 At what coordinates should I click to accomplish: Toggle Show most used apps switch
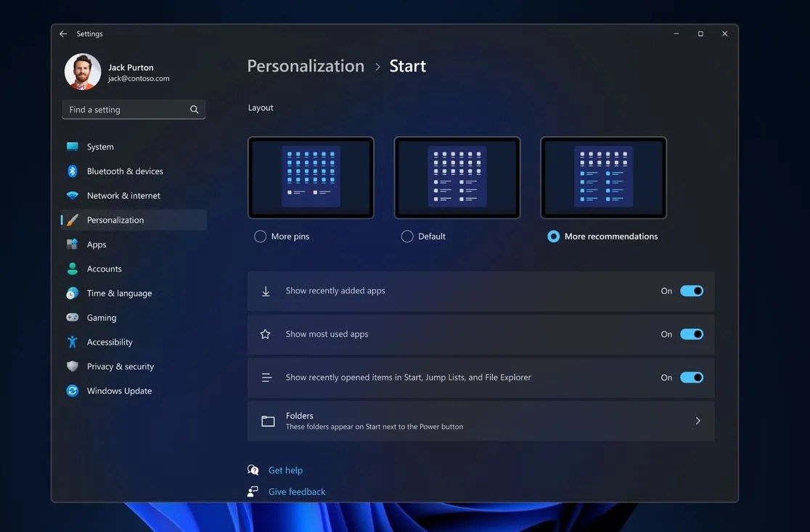(691, 334)
